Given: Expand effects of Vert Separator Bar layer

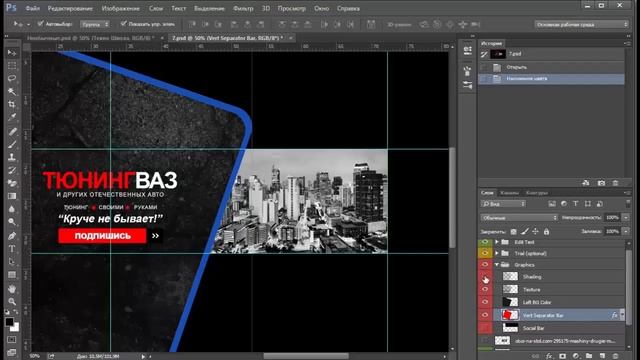Looking at the screenshot, I should coord(622,315).
